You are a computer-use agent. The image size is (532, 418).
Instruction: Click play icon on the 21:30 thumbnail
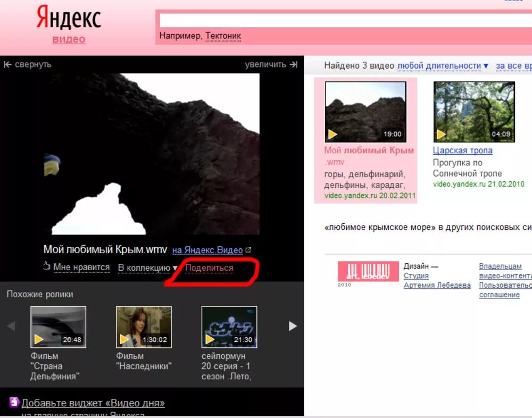[210, 339]
